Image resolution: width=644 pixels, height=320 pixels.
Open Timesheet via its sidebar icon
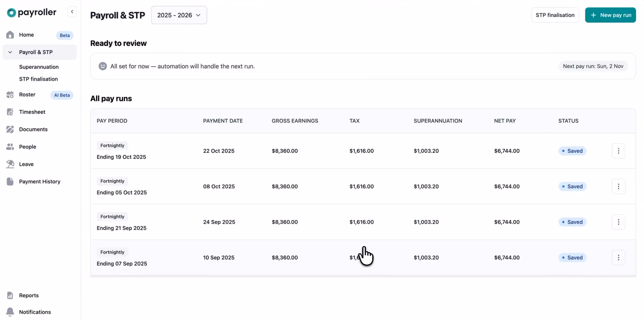tap(10, 112)
